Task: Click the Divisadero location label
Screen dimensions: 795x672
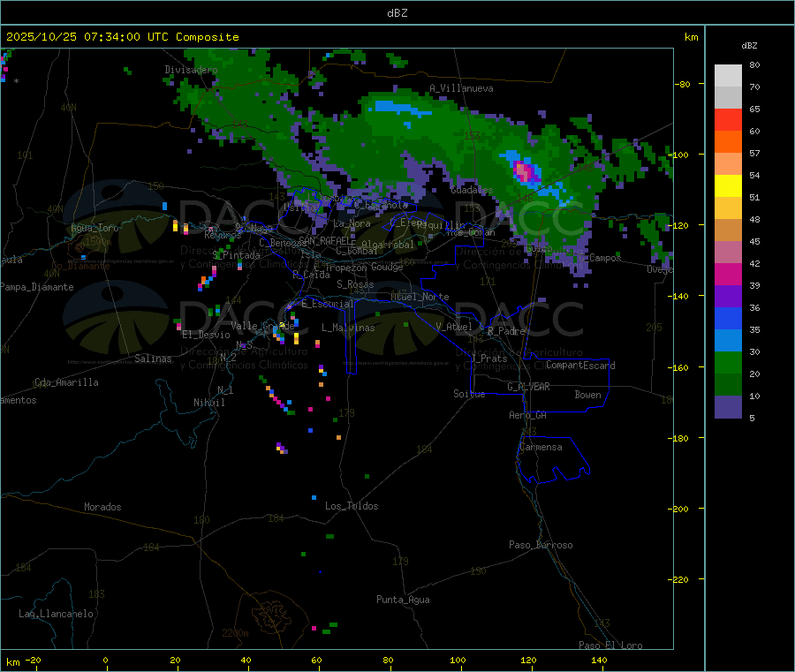Action: coord(191,70)
